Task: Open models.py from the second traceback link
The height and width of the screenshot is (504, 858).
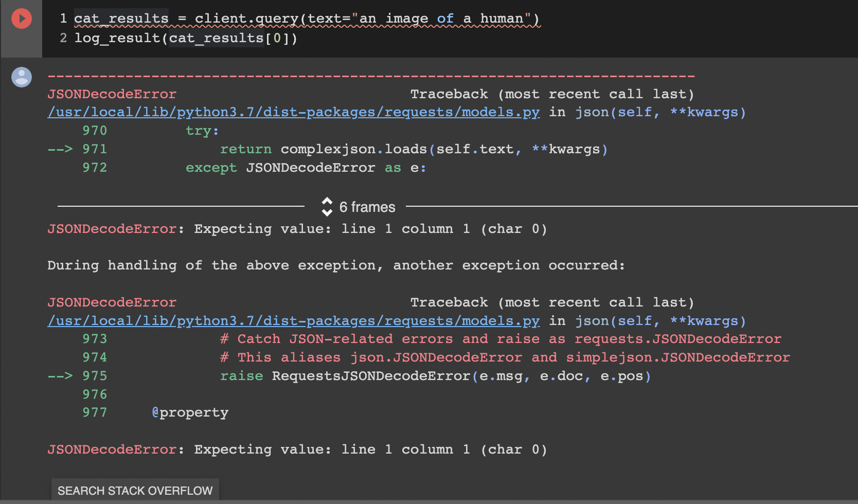Action: (293, 320)
